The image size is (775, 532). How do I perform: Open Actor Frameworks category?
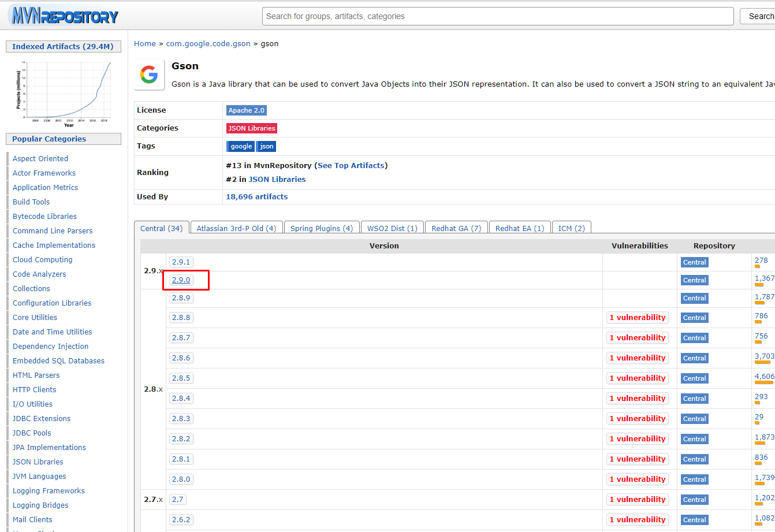[44, 173]
